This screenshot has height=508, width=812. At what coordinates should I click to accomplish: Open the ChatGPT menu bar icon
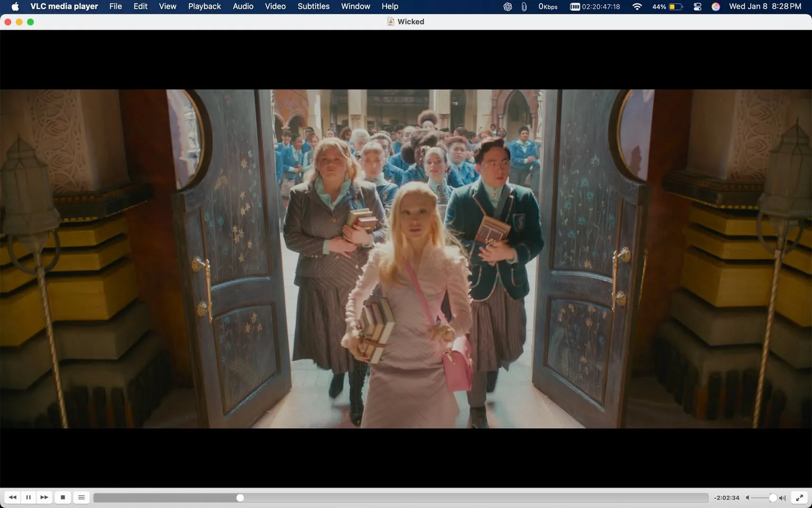pos(506,7)
